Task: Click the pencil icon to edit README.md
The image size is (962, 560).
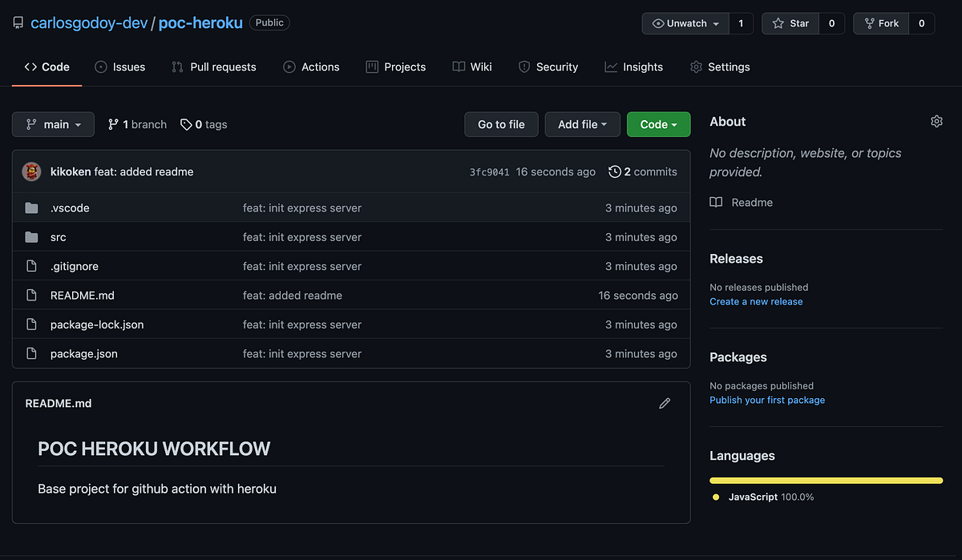Action: 665,403
